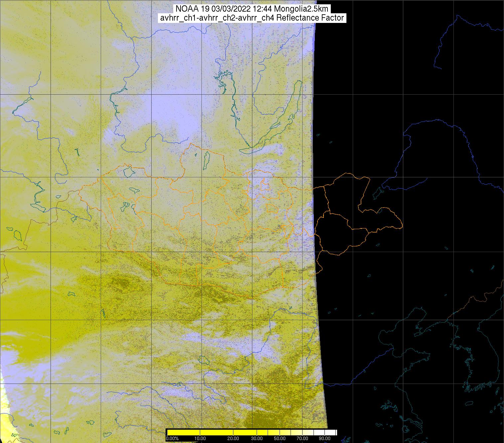This screenshot has height=443, width=504.
Task: Select the '50.00' color bar label
Action: coord(280,438)
